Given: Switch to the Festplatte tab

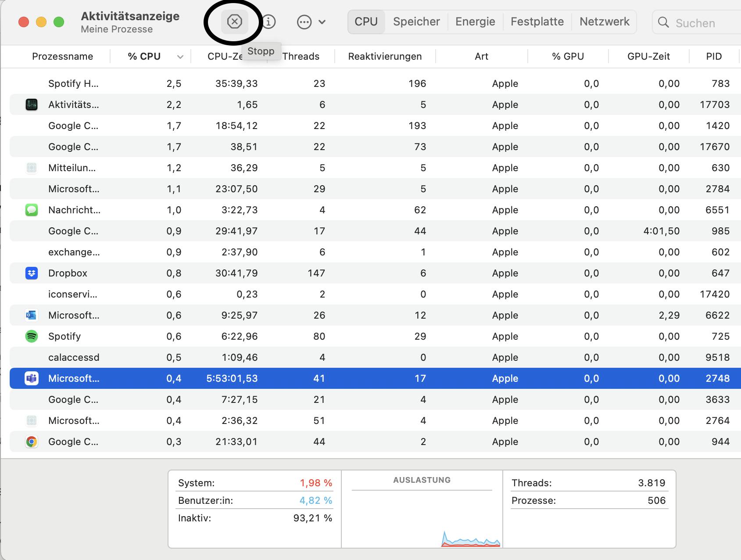Looking at the screenshot, I should coord(537,22).
